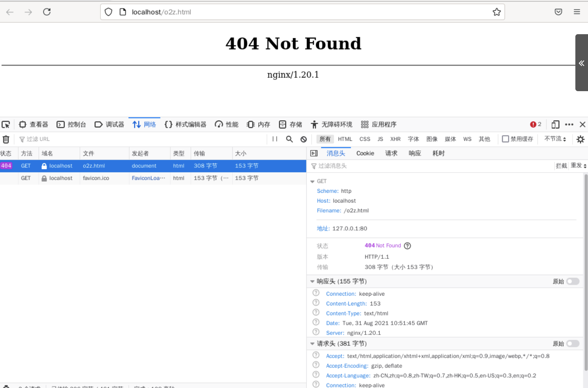Open the throttling (不节流) dropdown
The height and width of the screenshot is (388, 588).
pyautogui.click(x=555, y=139)
